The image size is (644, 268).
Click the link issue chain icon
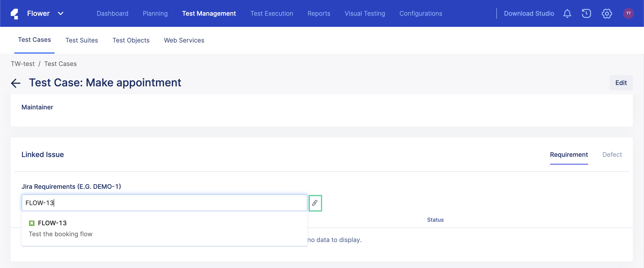[315, 203]
